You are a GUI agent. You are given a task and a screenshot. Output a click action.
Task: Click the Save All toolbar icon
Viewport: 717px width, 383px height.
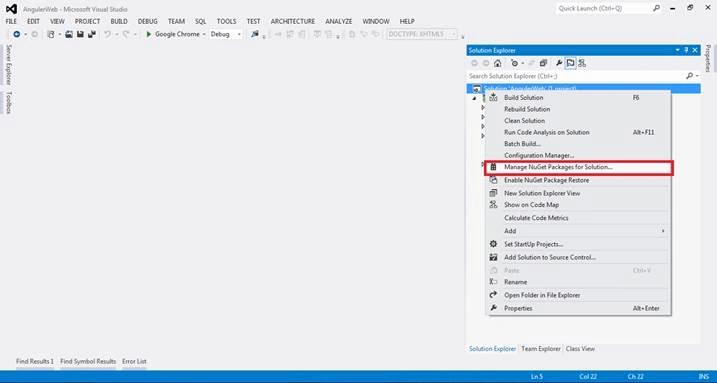(x=91, y=34)
